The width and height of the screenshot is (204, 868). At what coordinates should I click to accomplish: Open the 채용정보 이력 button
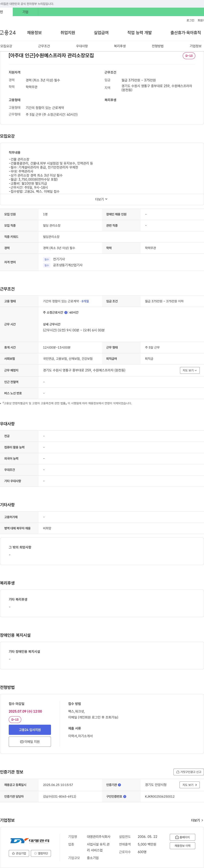[x=182, y=846]
